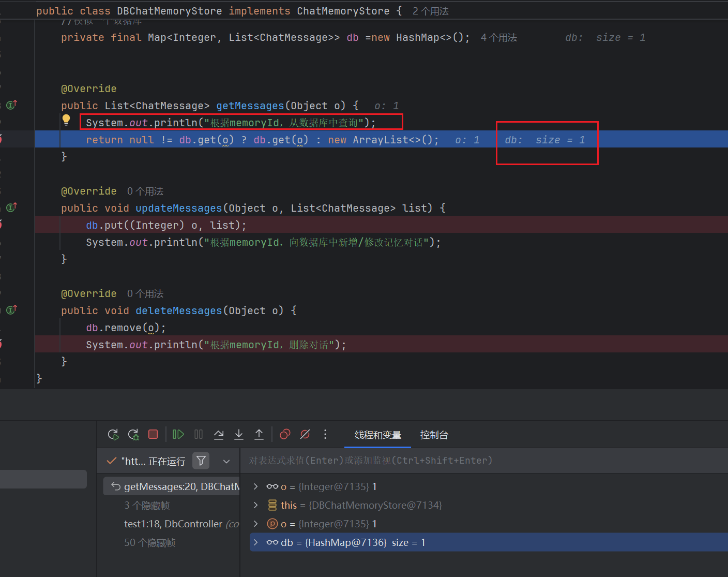728x577 pixels.
Task: Select the this = {DBChatMemoryStore@7134} row
Action: coord(489,505)
